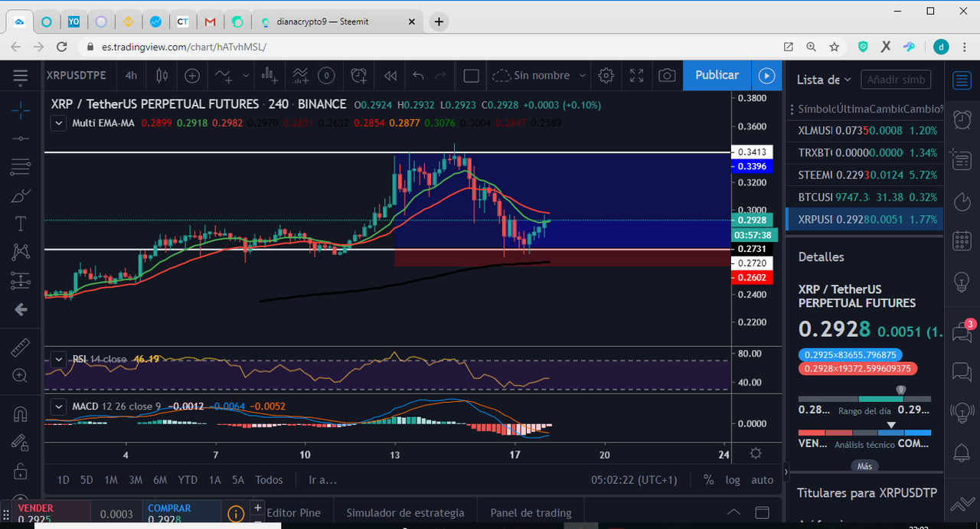Click the Publicar button

(717, 75)
